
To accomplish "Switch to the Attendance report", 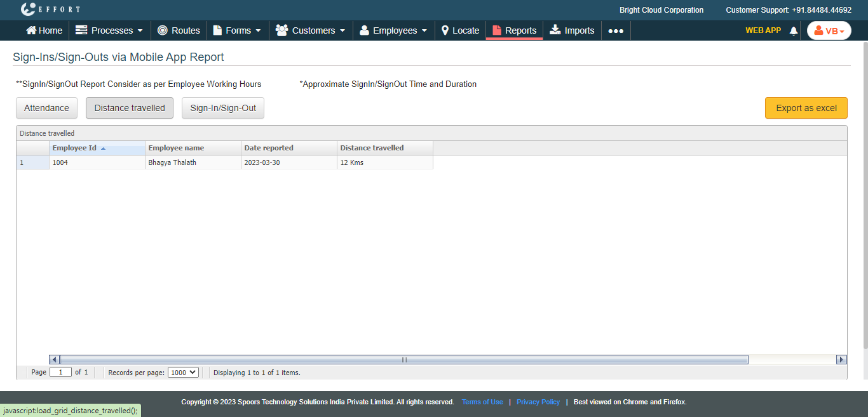I will point(46,108).
